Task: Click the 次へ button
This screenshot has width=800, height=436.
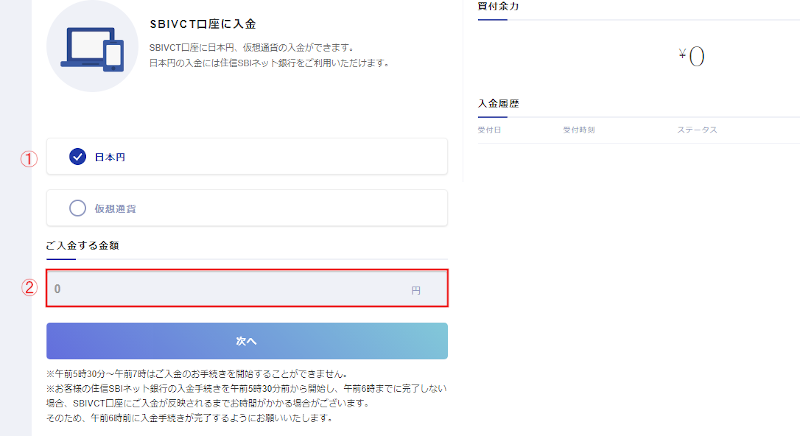Action: coord(247,341)
